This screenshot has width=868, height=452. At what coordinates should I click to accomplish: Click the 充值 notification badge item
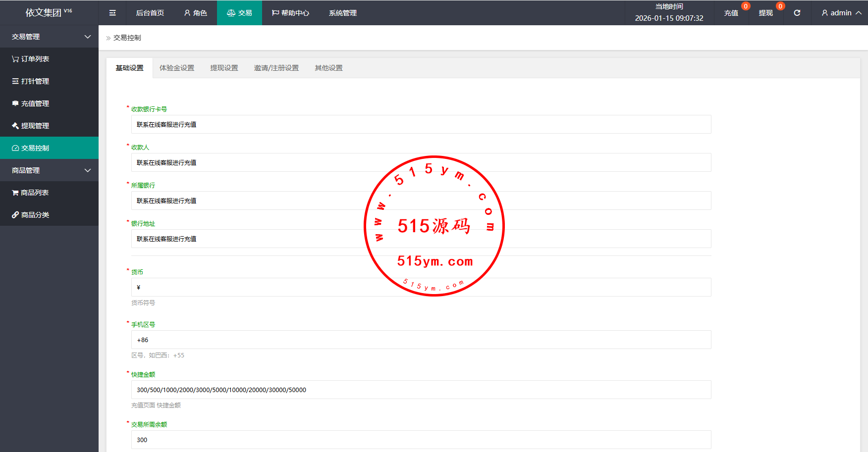click(x=731, y=13)
